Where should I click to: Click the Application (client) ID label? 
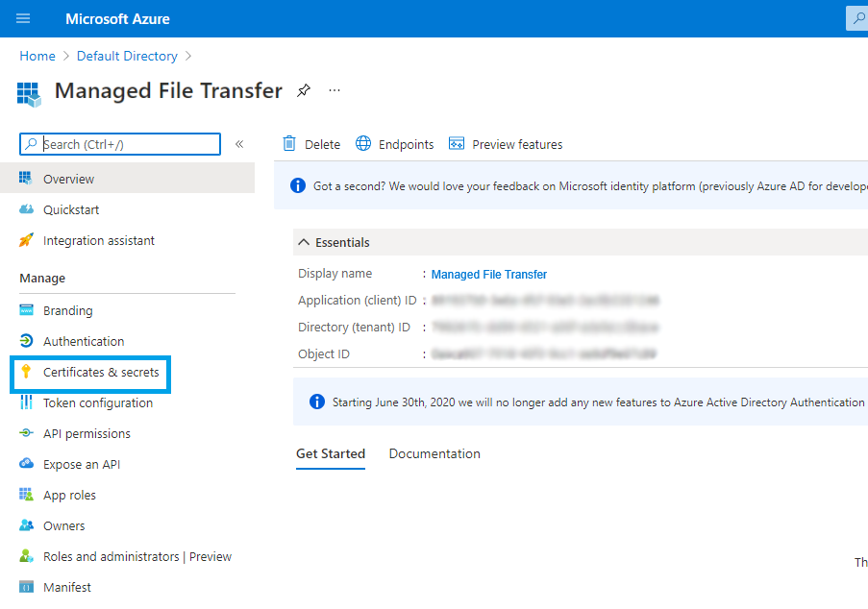tap(357, 301)
